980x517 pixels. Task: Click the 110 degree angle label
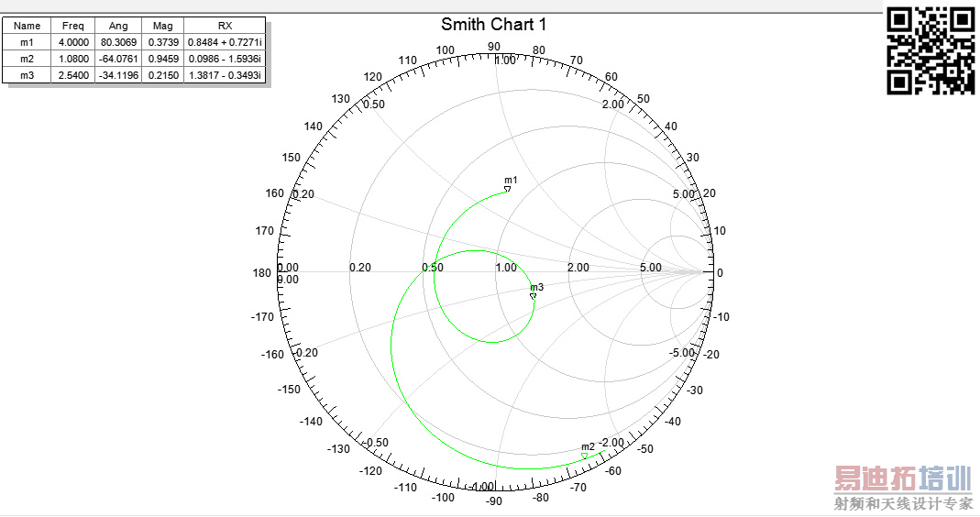coord(408,60)
